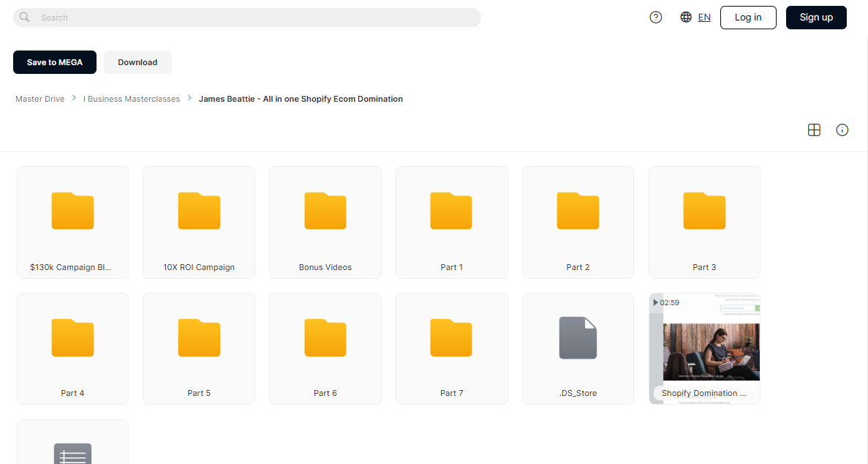Screen dimensions: 868x464
Task: Open the 10X ROI Campaign folder icon
Action: click(199, 211)
